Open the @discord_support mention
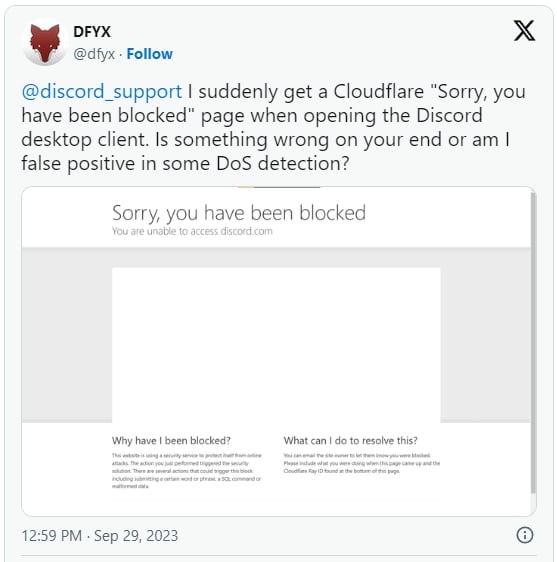 point(102,92)
